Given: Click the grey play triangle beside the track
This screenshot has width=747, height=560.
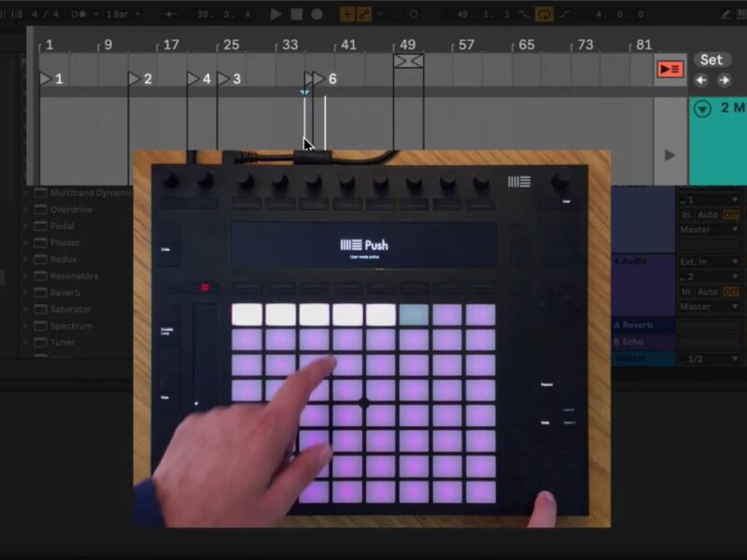Looking at the screenshot, I should point(669,155).
